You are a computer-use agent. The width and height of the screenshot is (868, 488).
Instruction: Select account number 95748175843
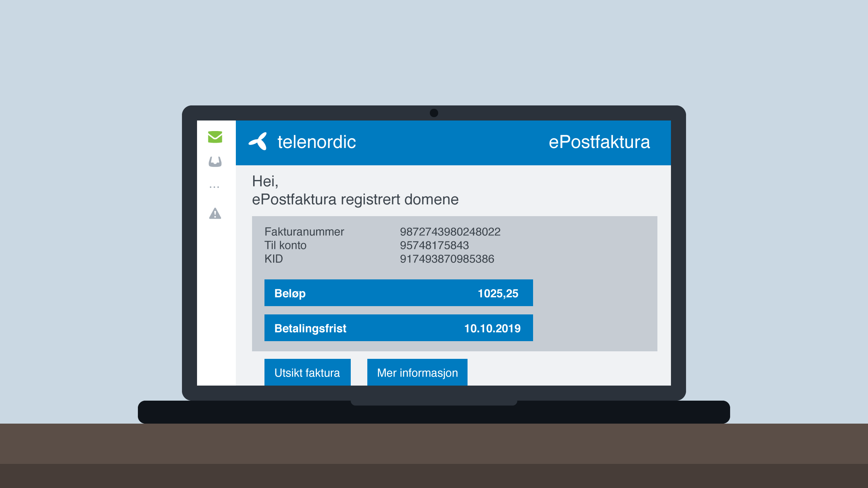434,245
